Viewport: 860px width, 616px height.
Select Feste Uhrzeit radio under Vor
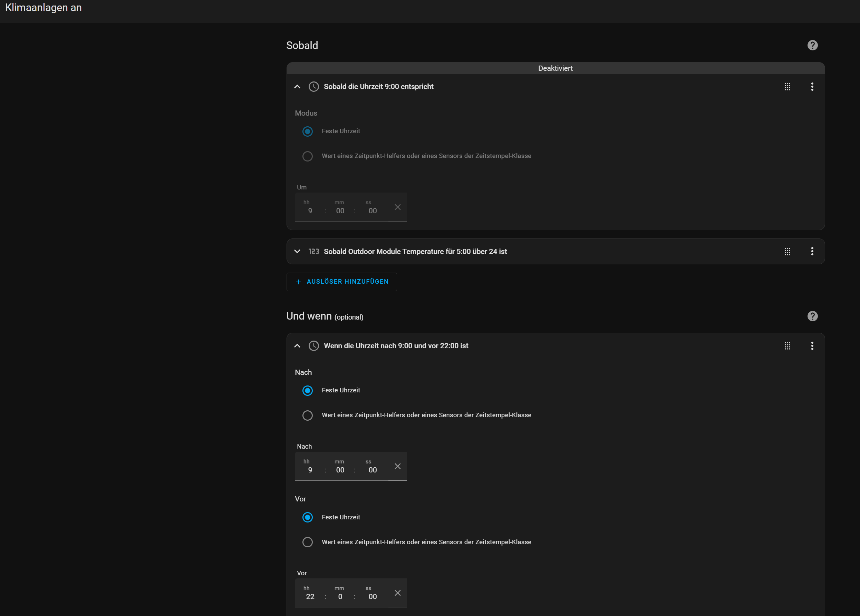[x=308, y=517]
